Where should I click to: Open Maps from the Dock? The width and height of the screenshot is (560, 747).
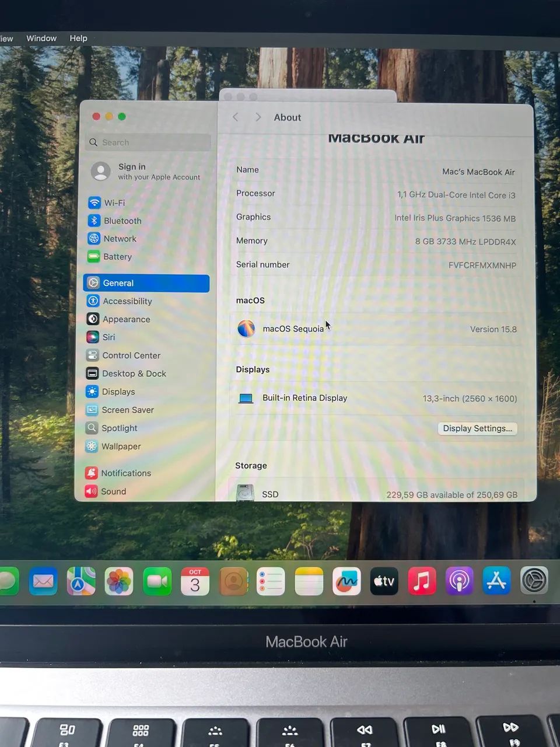click(x=81, y=581)
